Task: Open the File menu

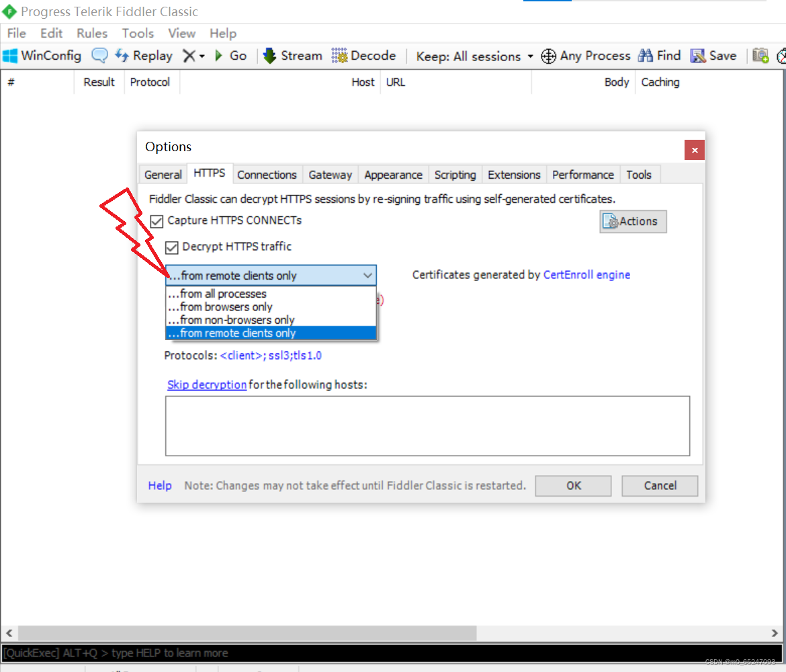Action: (17, 33)
